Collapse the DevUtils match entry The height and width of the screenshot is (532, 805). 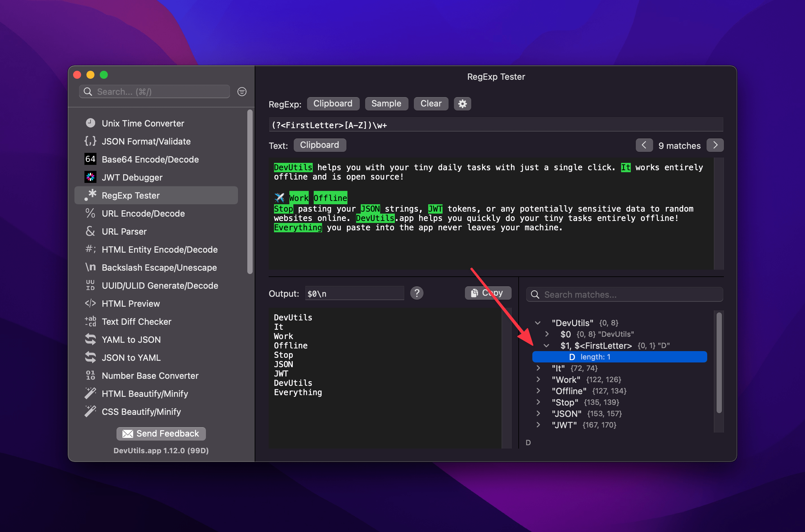[538, 323]
